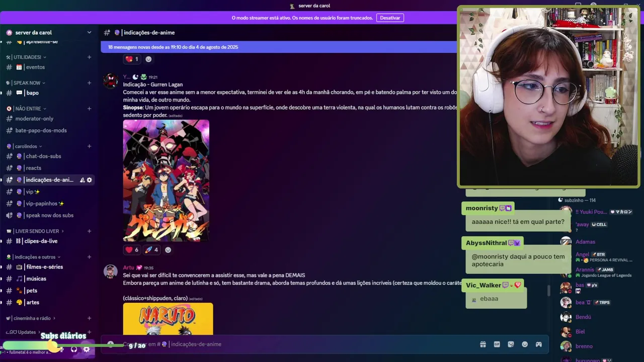644x362 pixels.
Task: Add channel in NÃO ENTRE category
Action: pos(89,109)
